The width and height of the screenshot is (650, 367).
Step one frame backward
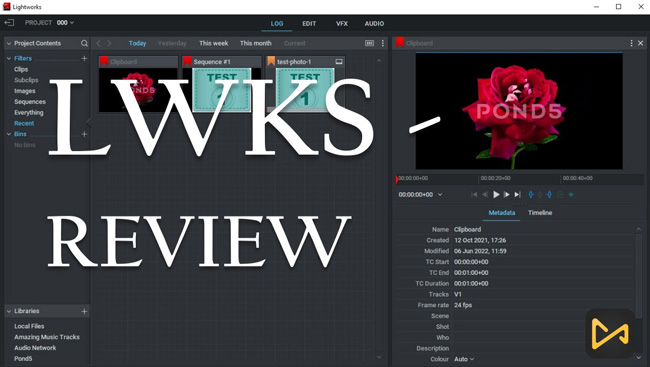pyautogui.click(x=485, y=194)
